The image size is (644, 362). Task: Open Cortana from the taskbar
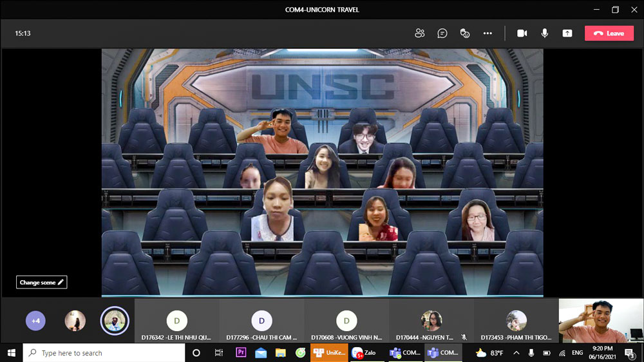(x=196, y=353)
